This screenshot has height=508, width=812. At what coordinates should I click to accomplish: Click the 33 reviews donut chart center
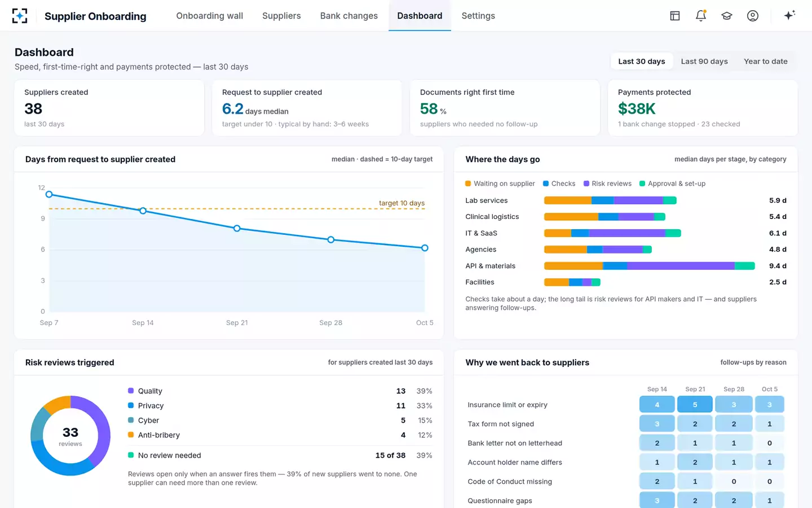click(70, 436)
